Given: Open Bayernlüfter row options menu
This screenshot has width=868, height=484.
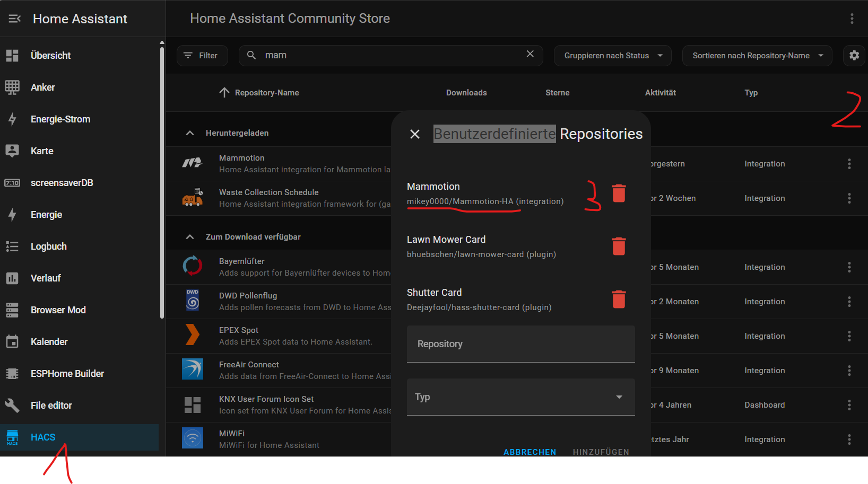Looking at the screenshot, I should click(849, 267).
